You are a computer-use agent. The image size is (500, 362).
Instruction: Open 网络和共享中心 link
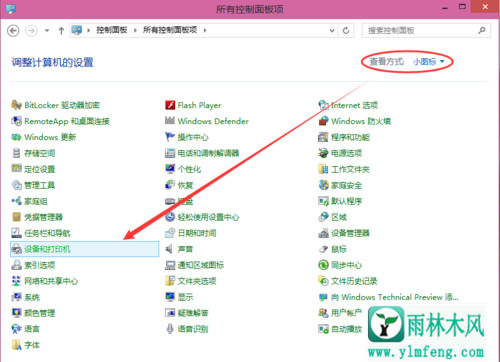click(x=51, y=281)
